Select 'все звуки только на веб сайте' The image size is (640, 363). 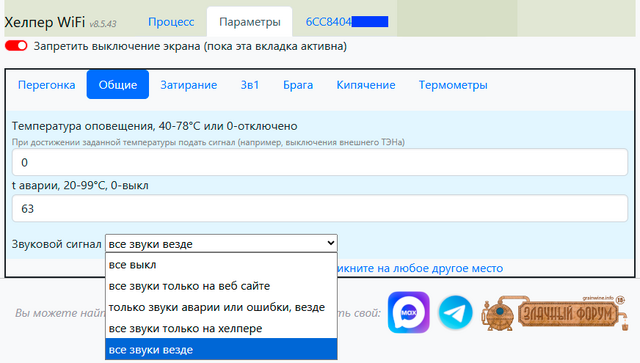click(221, 286)
